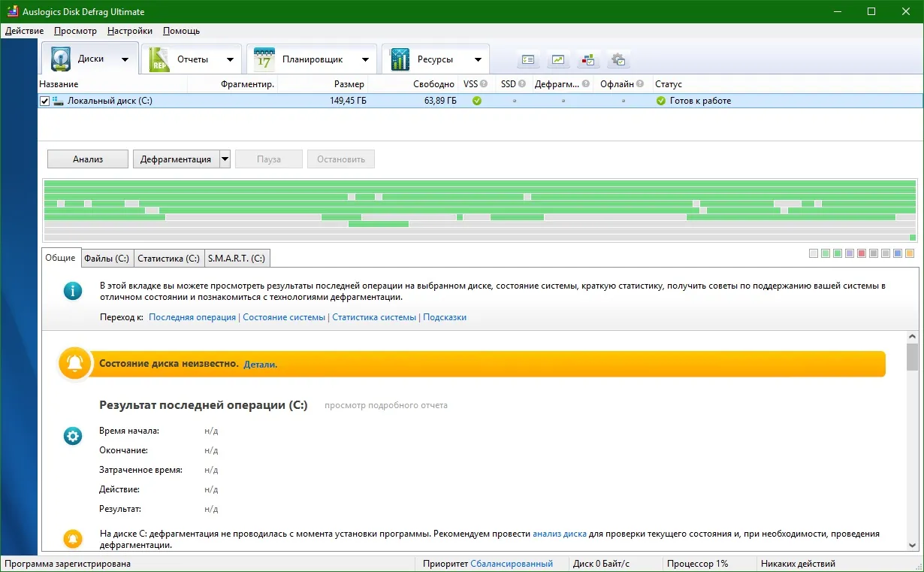924x572 pixels.
Task: Open the first toolbar icon with checklist
Action: click(x=528, y=59)
